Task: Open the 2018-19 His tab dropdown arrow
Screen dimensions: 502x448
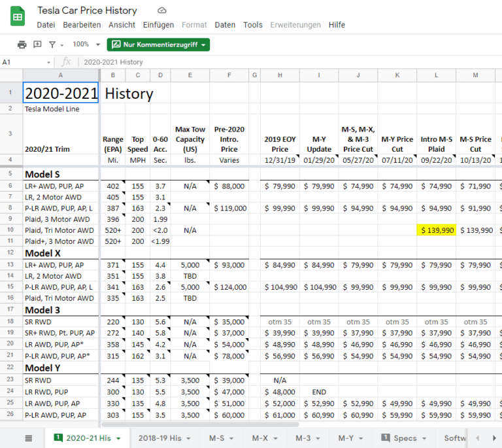Action: [x=188, y=438]
